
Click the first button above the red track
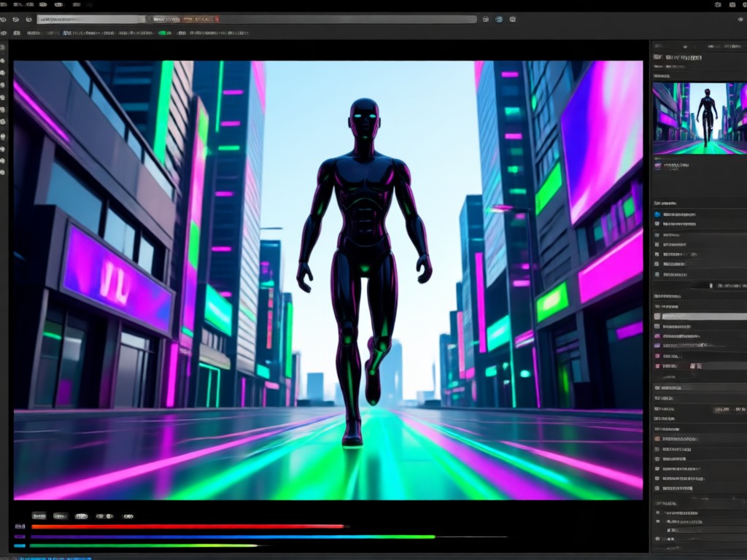[x=39, y=516]
